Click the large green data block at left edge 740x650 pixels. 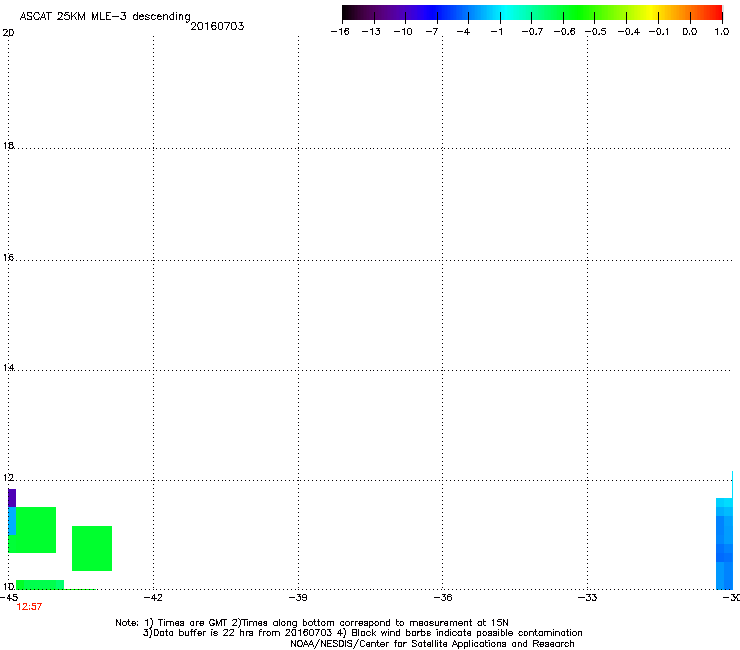(x=35, y=530)
